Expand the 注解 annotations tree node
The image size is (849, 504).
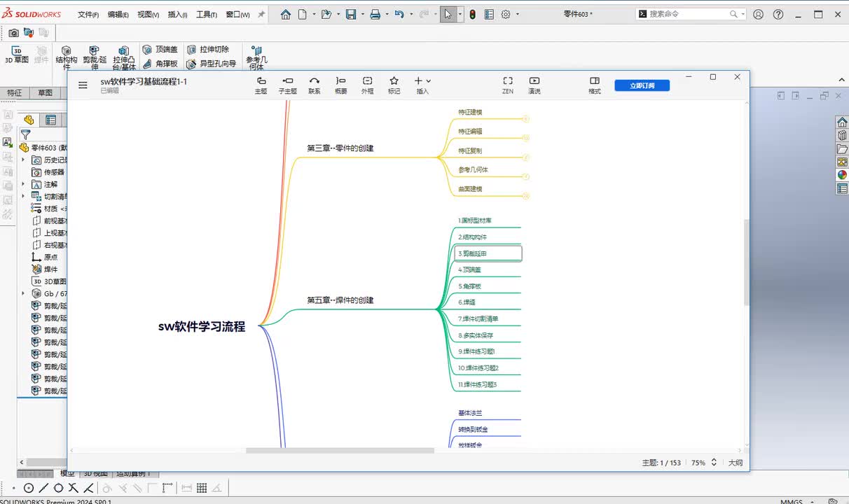23,184
